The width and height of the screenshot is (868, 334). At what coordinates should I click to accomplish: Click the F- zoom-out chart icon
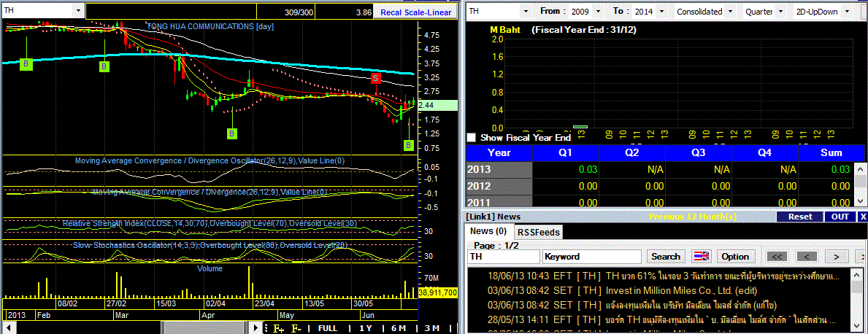point(296,328)
